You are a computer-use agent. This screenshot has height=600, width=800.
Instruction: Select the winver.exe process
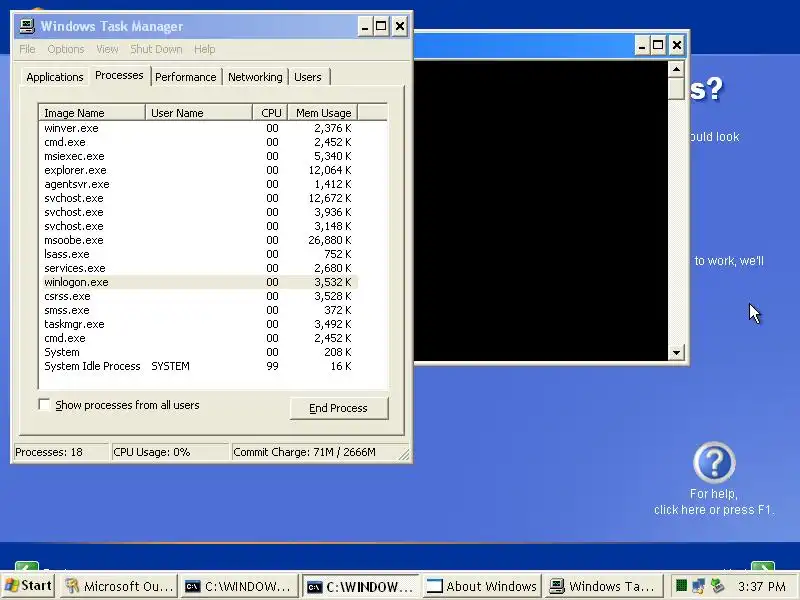point(198,128)
